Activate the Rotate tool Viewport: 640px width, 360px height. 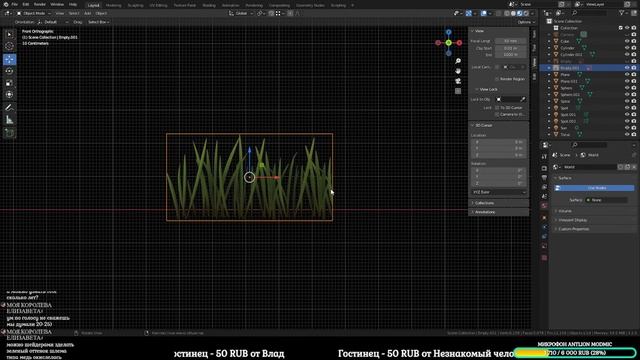click(9, 71)
